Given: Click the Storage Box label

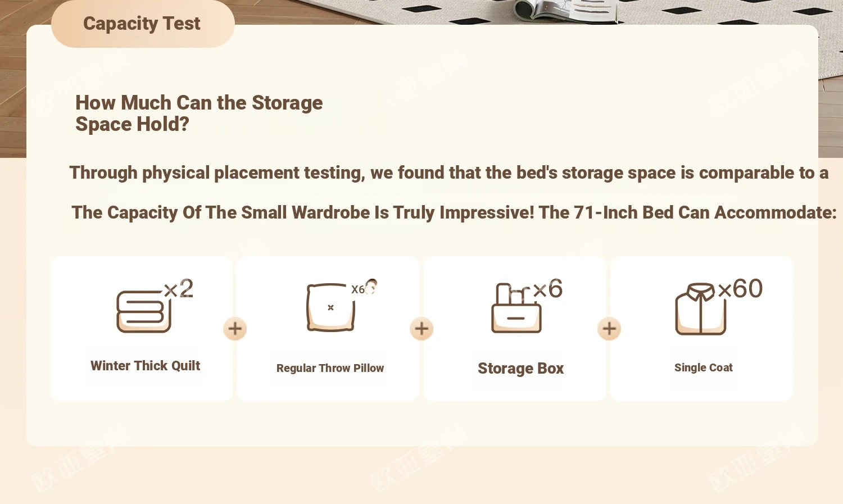Looking at the screenshot, I should [x=520, y=368].
